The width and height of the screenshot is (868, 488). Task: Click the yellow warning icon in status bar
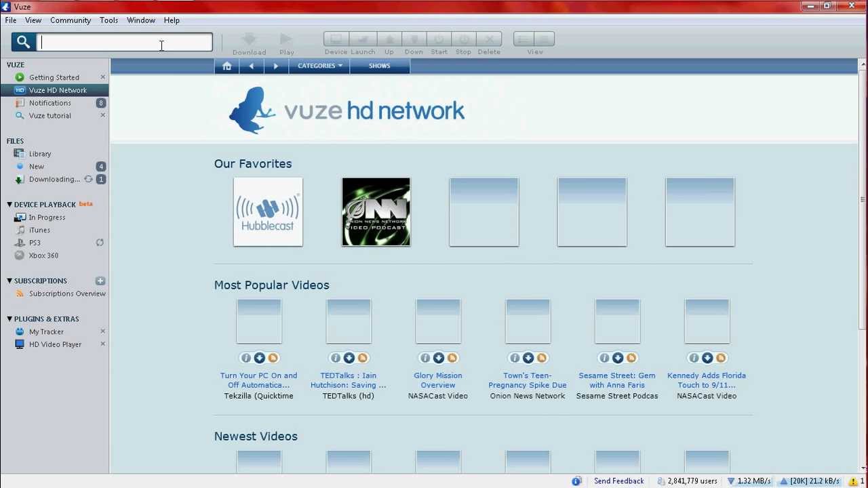tap(852, 481)
